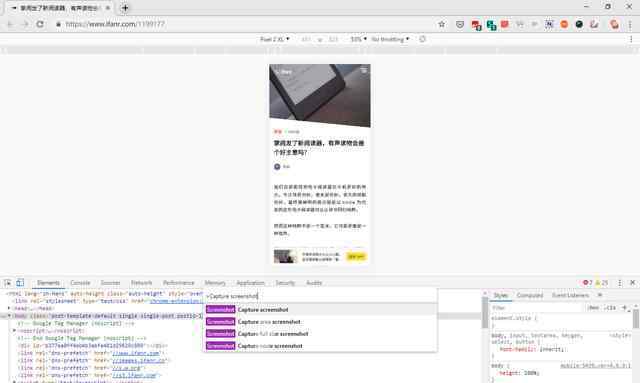Select the first 'Capture screenshot' command

[320, 310]
